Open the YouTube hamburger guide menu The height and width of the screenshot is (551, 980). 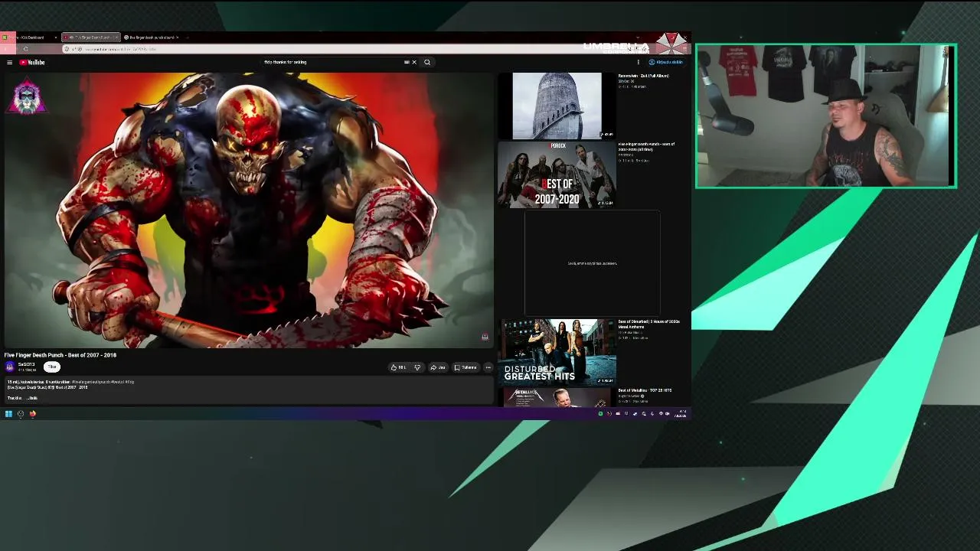[x=9, y=63]
